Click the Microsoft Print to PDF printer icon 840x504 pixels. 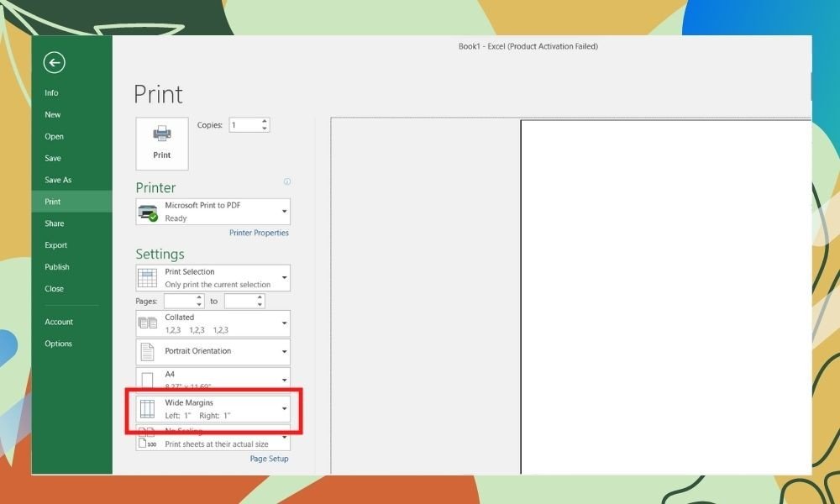click(148, 212)
